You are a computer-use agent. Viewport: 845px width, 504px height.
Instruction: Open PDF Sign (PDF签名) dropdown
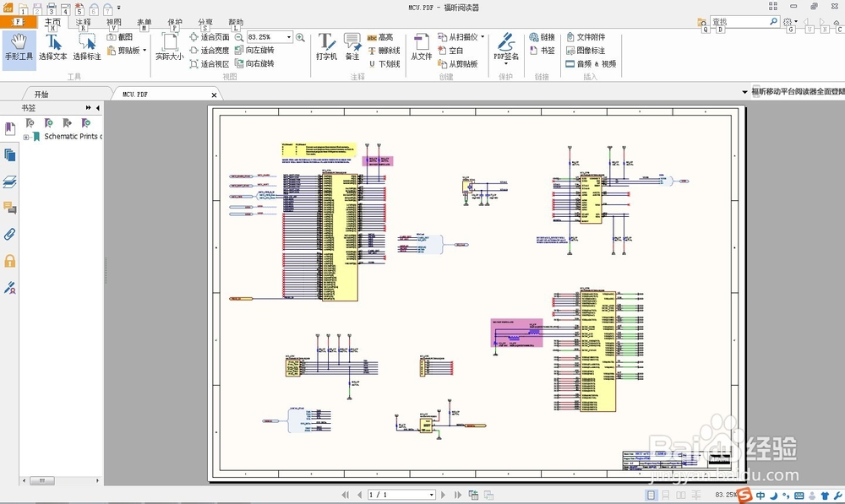(505, 63)
